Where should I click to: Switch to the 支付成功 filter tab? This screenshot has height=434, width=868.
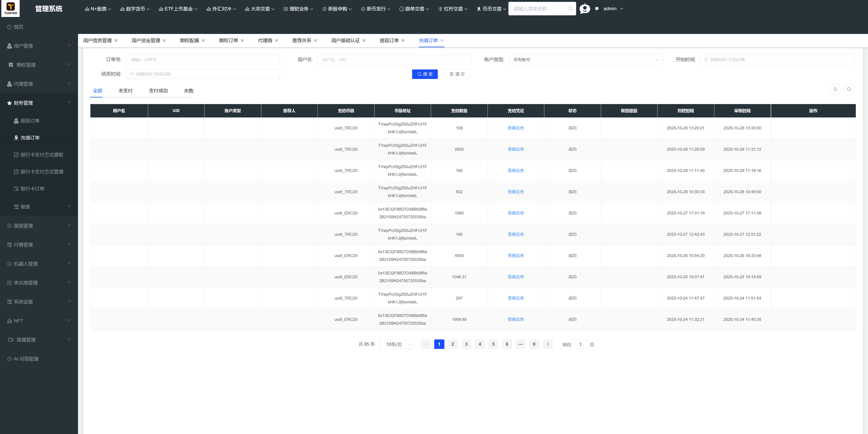[158, 91]
